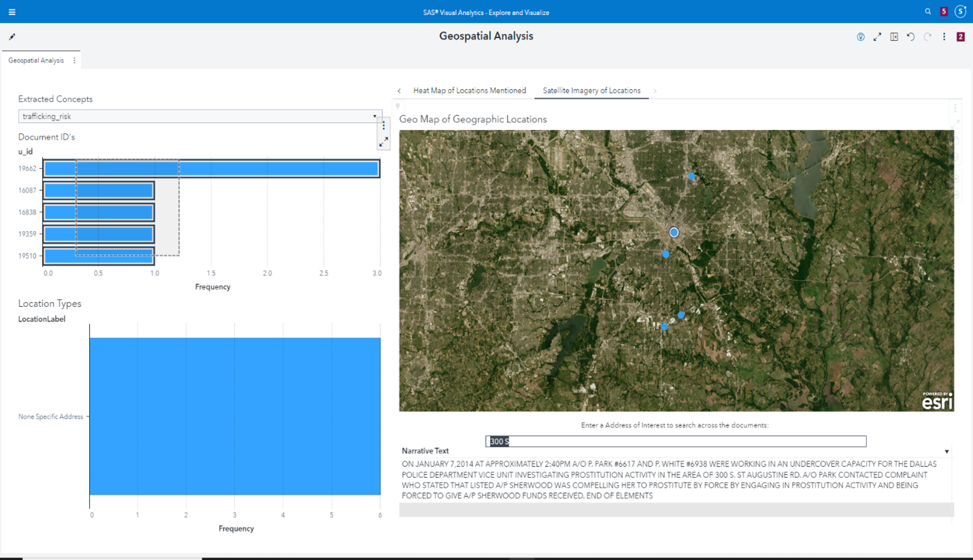973x560 pixels.
Task: Redo the last undone action
Action: [x=927, y=37]
